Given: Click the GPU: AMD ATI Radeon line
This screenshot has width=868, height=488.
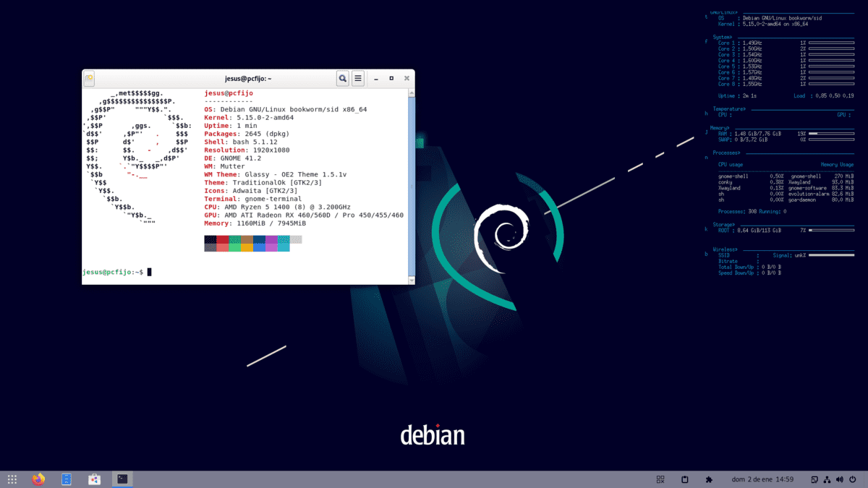Looking at the screenshot, I should 304,215.
